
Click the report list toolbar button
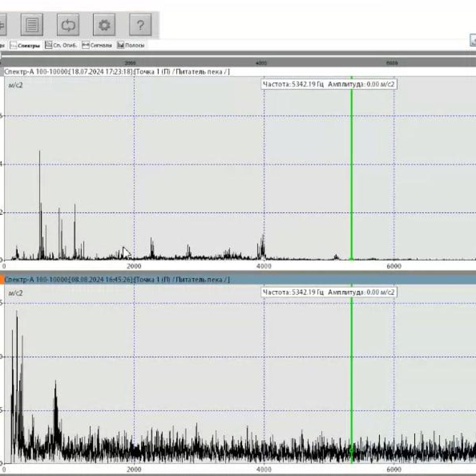pos(32,25)
